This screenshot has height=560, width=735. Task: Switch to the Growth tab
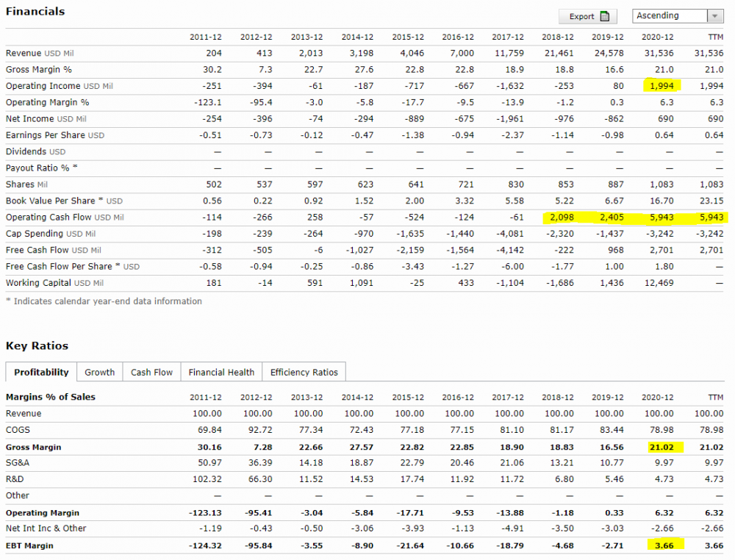pos(99,373)
